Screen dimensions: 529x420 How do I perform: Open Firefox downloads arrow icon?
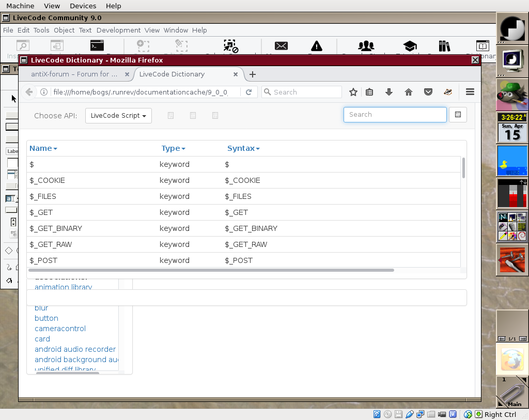click(389, 92)
